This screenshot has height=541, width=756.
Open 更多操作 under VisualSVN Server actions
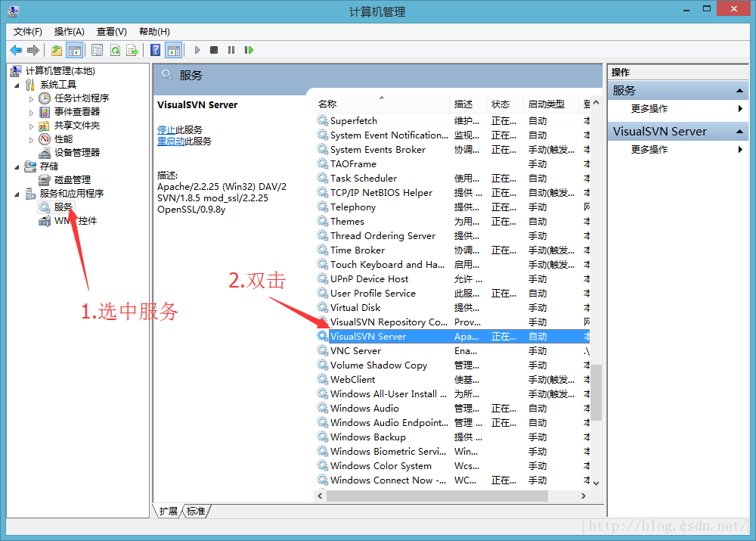(x=649, y=150)
